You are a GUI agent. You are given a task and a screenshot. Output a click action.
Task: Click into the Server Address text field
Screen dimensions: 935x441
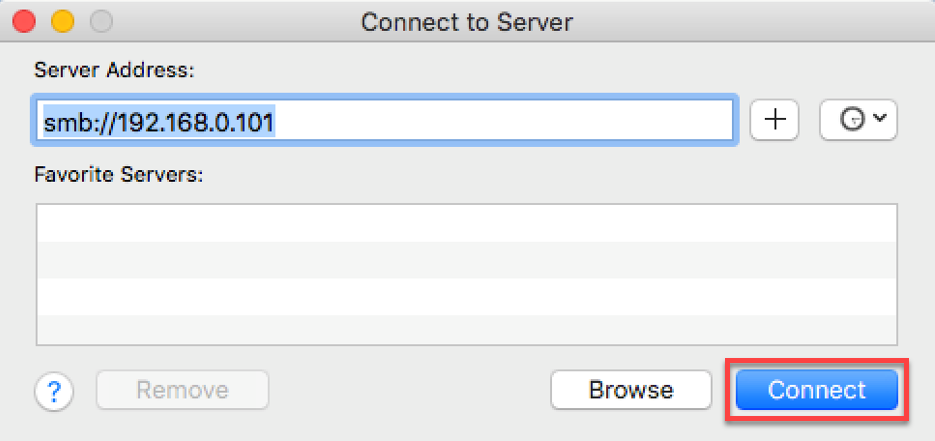coord(500,121)
